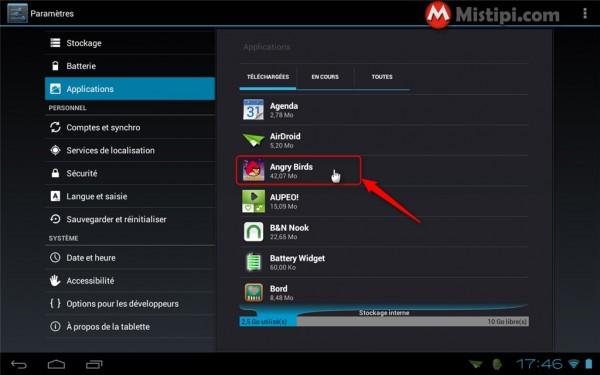Screen dimensions: 600x375
Task: Open Accessibilité settings entry
Action: (x=130, y=280)
